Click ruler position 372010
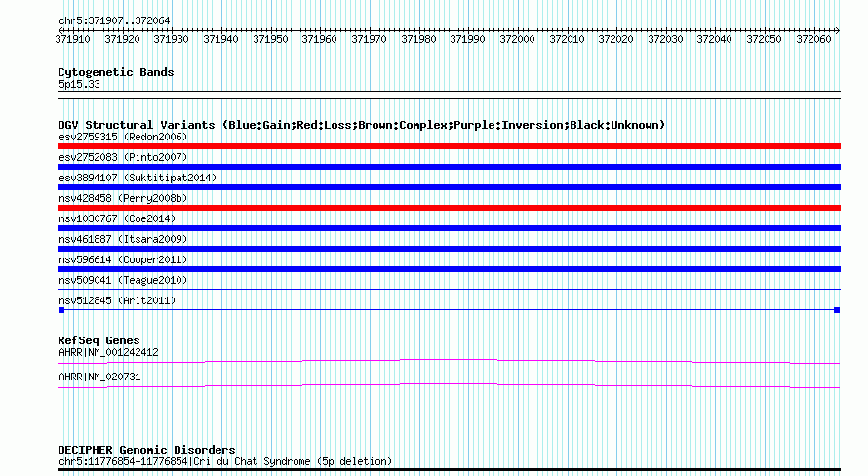Screen dimensions: 868x476 [567, 39]
